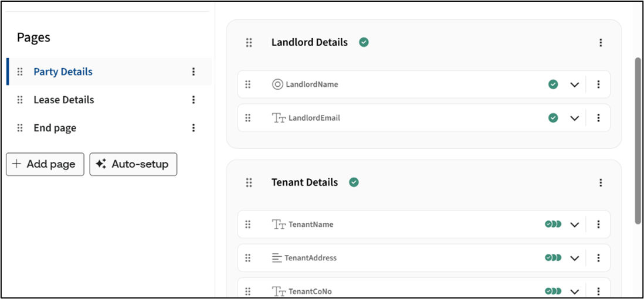Click green check status next to Landlord Details
The height and width of the screenshot is (299, 644).
pos(364,42)
